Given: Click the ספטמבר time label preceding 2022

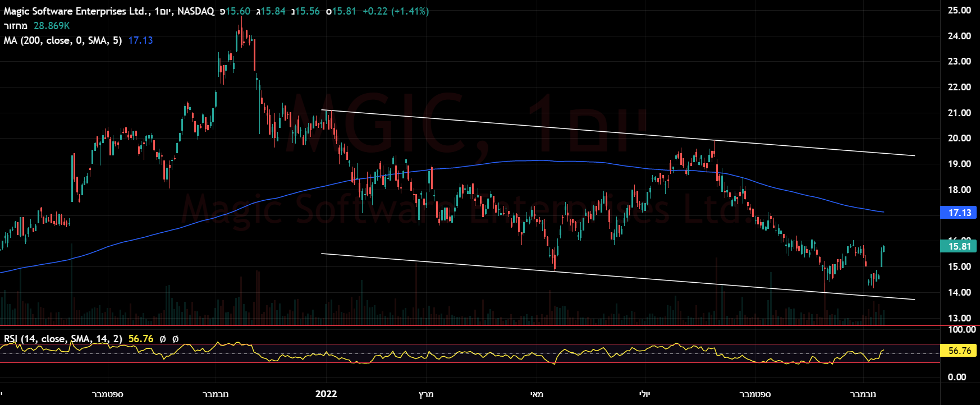Looking at the screenshot, I should 108,394.
